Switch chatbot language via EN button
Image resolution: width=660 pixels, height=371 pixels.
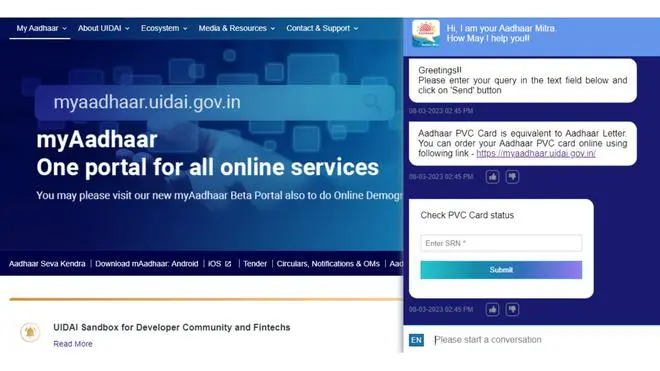point(416,340)
